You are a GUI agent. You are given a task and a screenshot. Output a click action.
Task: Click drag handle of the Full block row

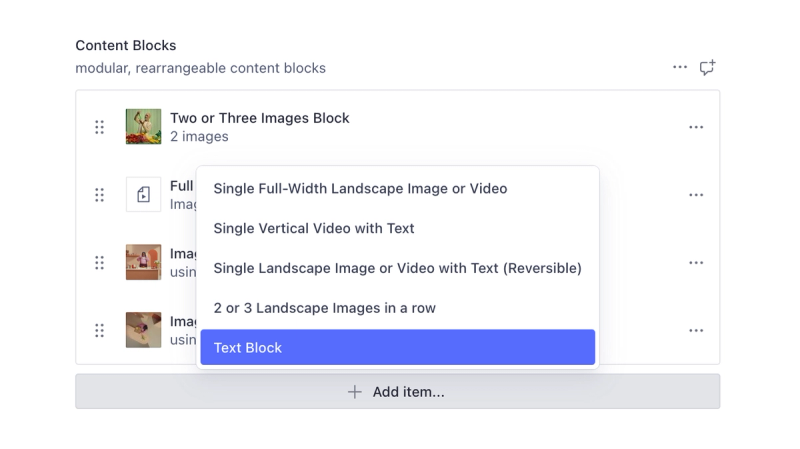coord(99,195)
